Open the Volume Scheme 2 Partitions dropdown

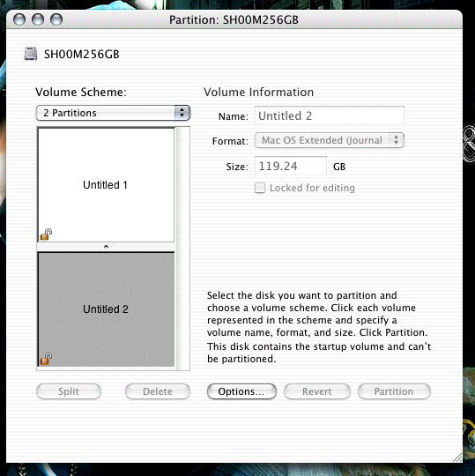click(x=113, y=113)
